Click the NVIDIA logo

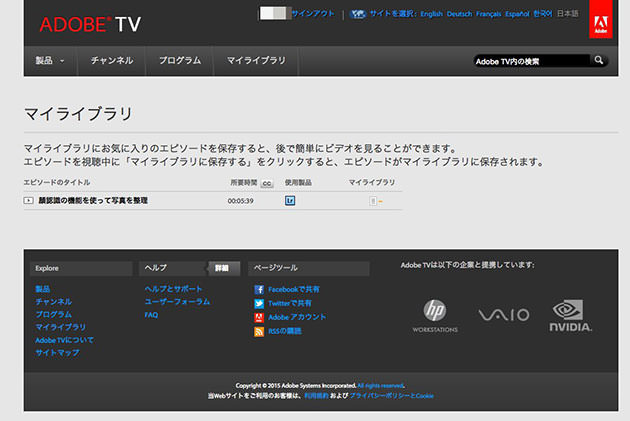[x=571, y=315]
